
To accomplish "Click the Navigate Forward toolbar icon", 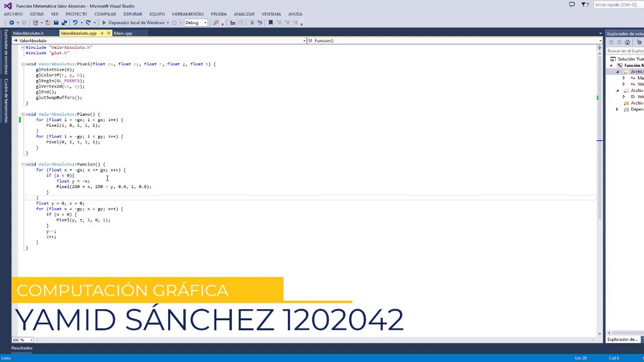I will point(24,23).
